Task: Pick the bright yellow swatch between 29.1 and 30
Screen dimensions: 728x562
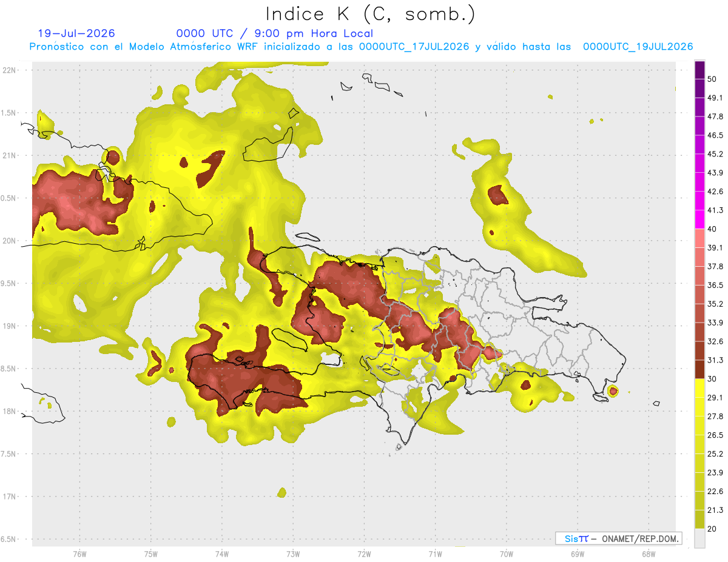Action: (699, 388)
